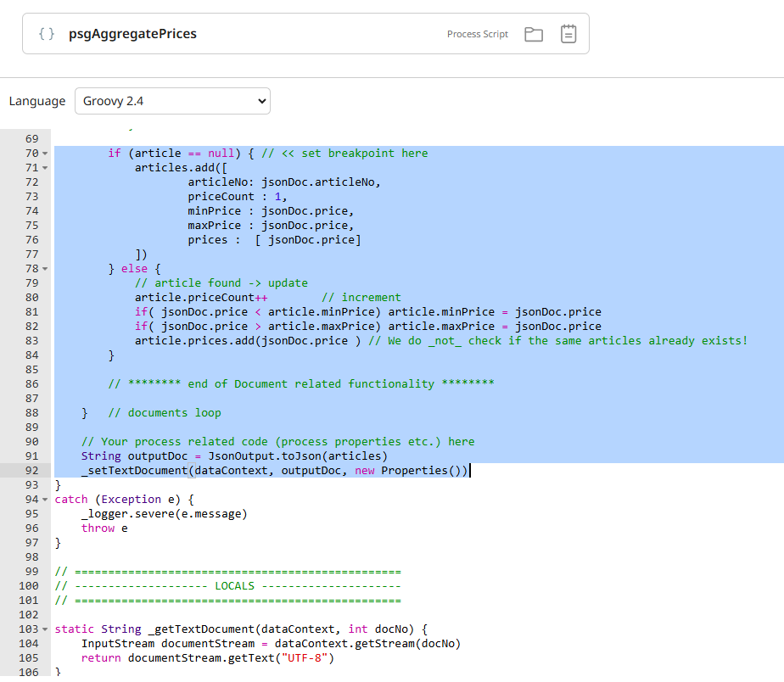Click line number 69 in the gutter

(31, 138)
